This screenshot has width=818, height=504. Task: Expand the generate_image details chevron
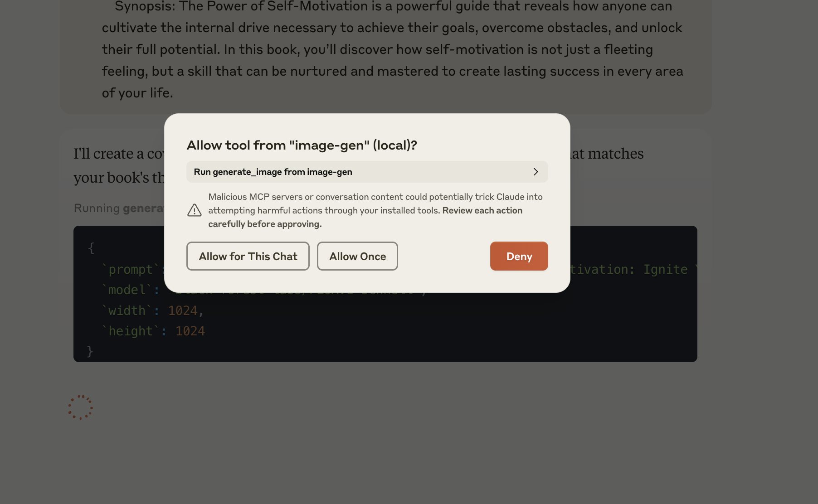tap(536, 172)
